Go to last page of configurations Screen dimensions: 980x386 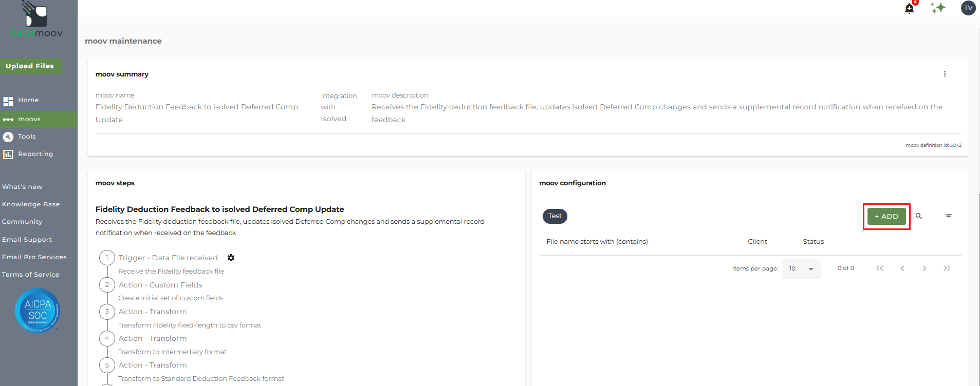point(947,268)
